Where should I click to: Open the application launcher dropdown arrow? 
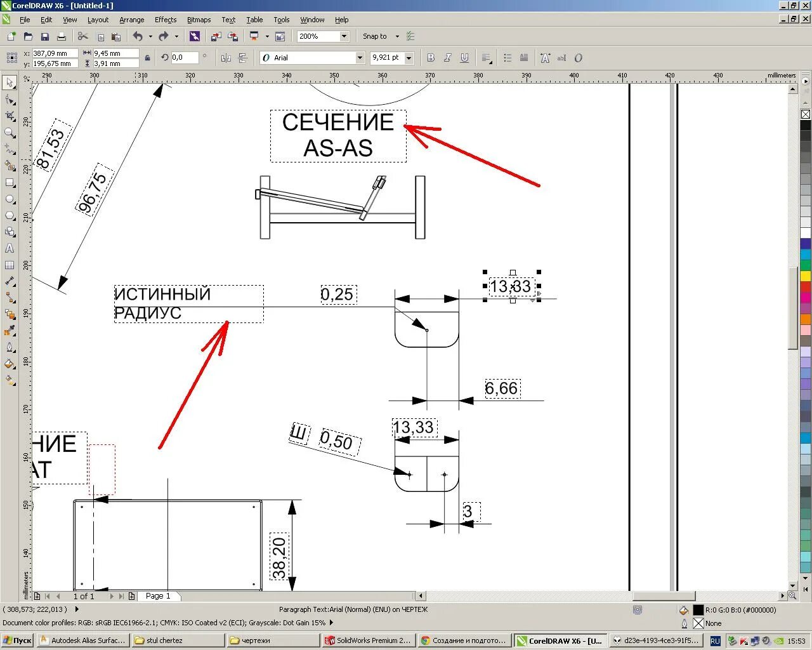(x=267, y=37)
